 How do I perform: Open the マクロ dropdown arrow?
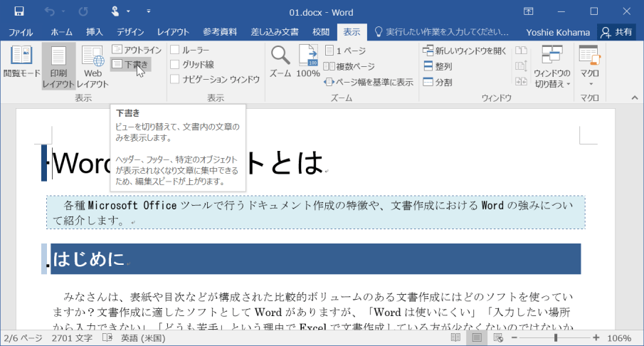coord(591,84)
